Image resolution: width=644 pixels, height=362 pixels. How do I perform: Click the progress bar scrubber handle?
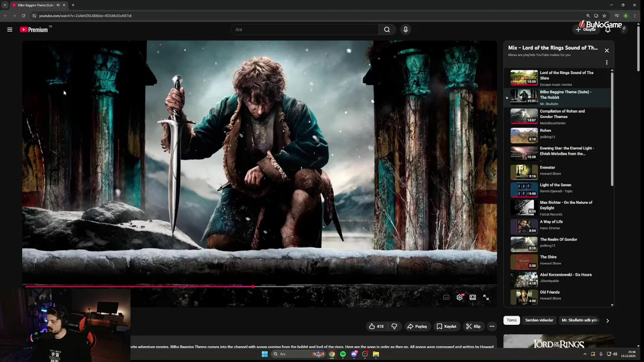[253, 287]
